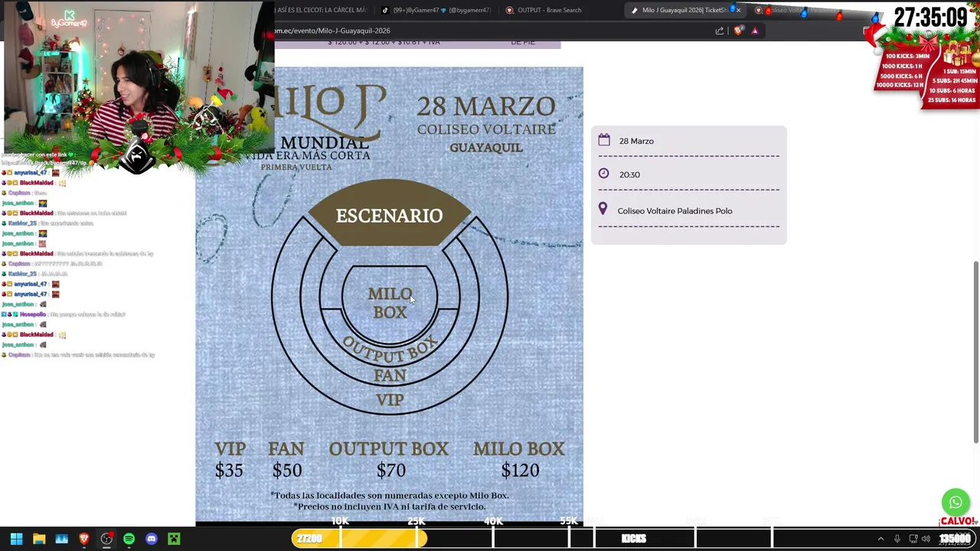Click the green WhatsApp chat button

click(955, 503)
